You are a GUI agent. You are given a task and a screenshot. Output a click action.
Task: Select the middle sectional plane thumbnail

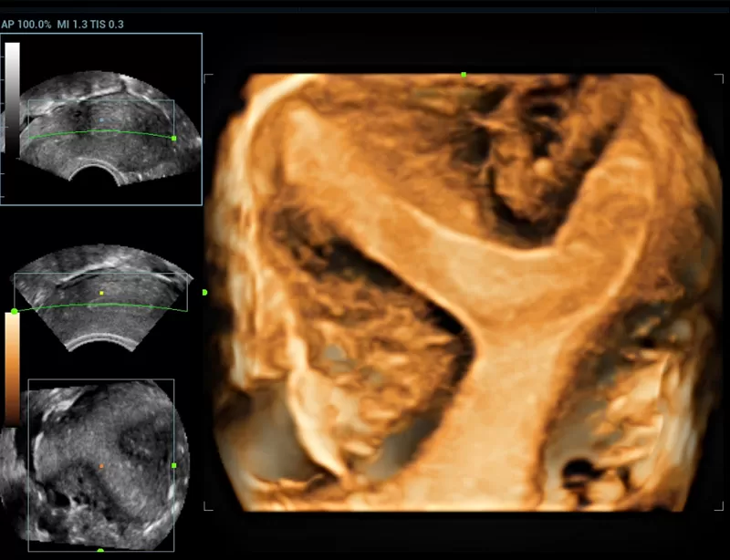point(105,296)
